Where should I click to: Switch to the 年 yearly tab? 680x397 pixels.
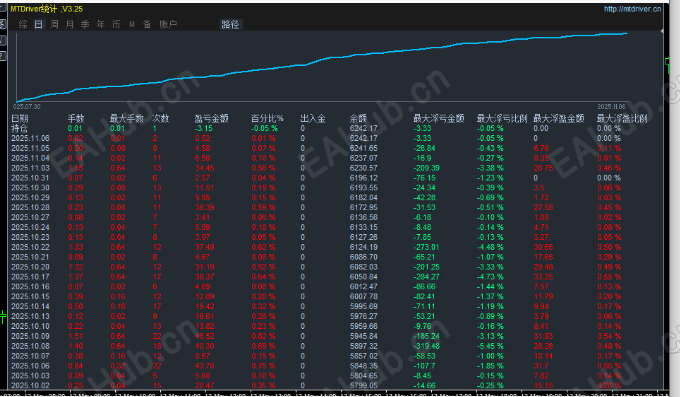(101, 24)
